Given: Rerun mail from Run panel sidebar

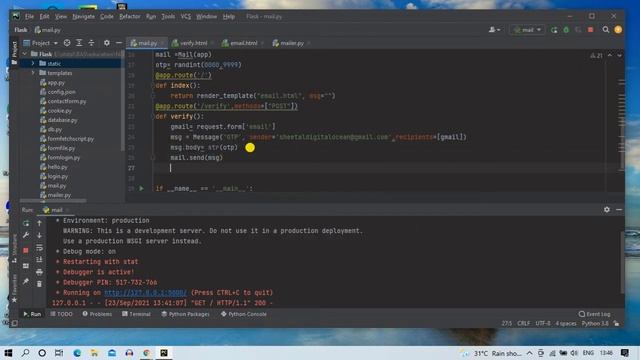Looking at the screenshot, I should click(26, 223).
